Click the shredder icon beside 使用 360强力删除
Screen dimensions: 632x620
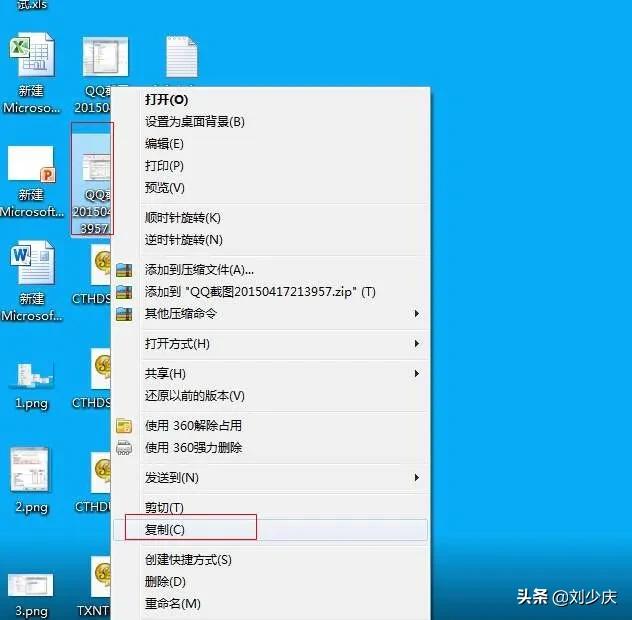[124, 447]
